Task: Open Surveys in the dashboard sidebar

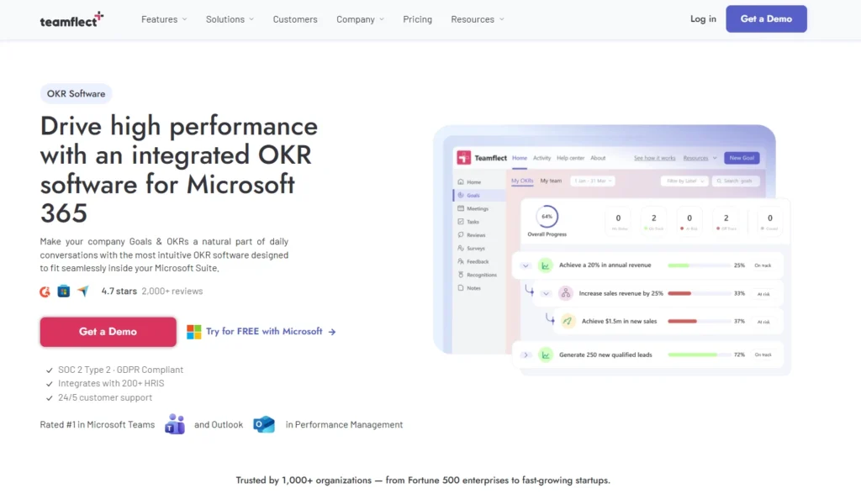Action: 471,249
